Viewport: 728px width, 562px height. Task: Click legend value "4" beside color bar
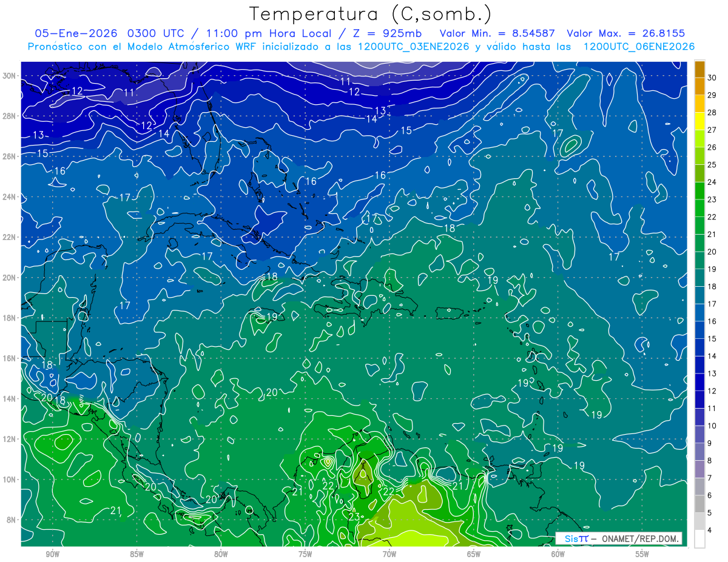click(x=710, y=530)
